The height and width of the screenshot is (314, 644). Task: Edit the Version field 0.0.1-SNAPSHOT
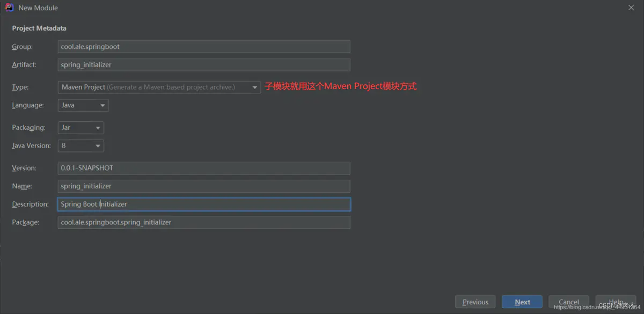pyautogui.click(x=204, y=168)
